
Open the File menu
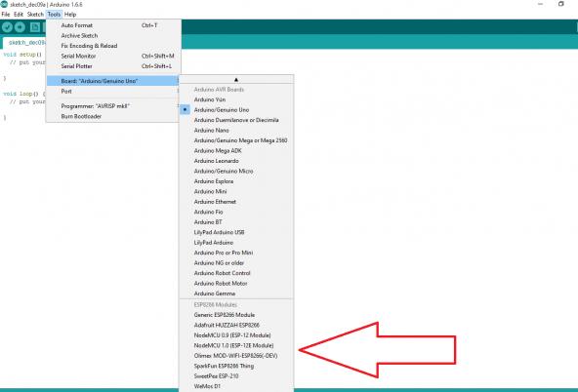click(x=6, y=15)
